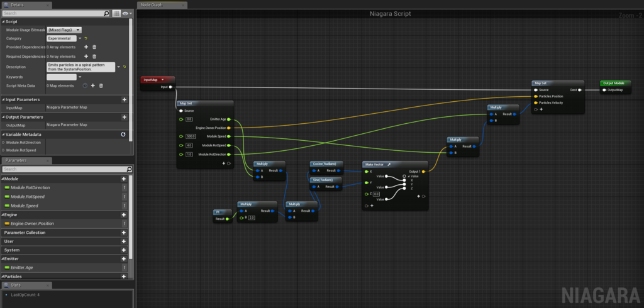The width and height of the screenshot is (644, 308).
Task: Collapse the Emitter parameters group
Action: [3, 259]
